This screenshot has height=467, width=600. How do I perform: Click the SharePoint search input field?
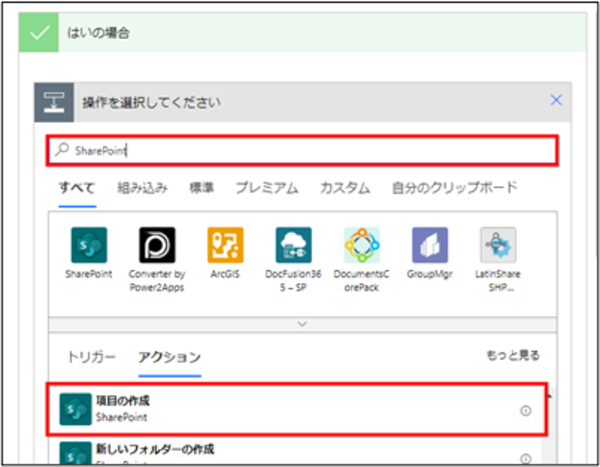point(302,150)
